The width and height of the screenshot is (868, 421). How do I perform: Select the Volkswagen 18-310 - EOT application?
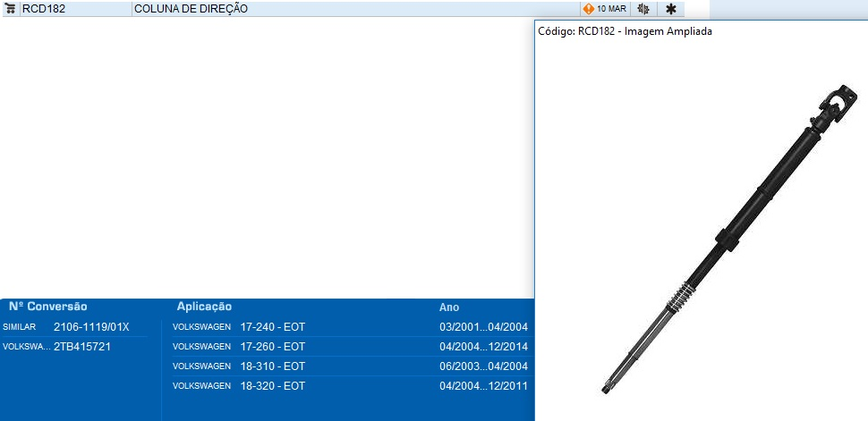pyautogui.click(x=272, y=366)
